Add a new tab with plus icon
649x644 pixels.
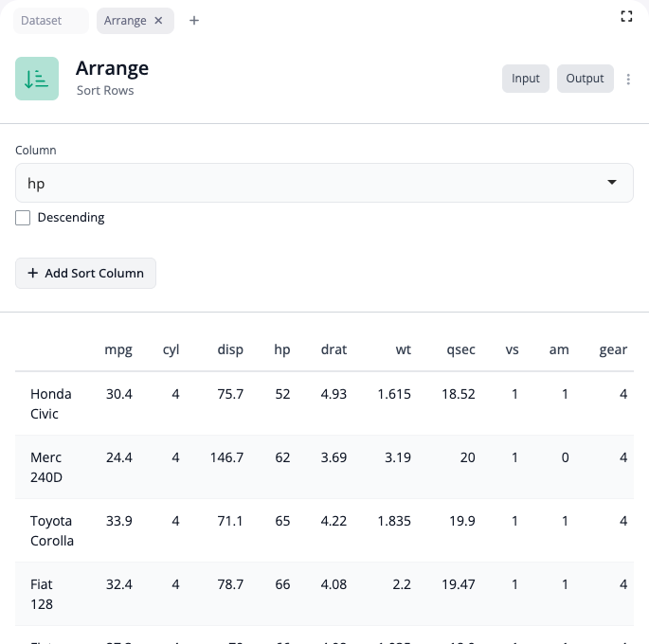194,21
